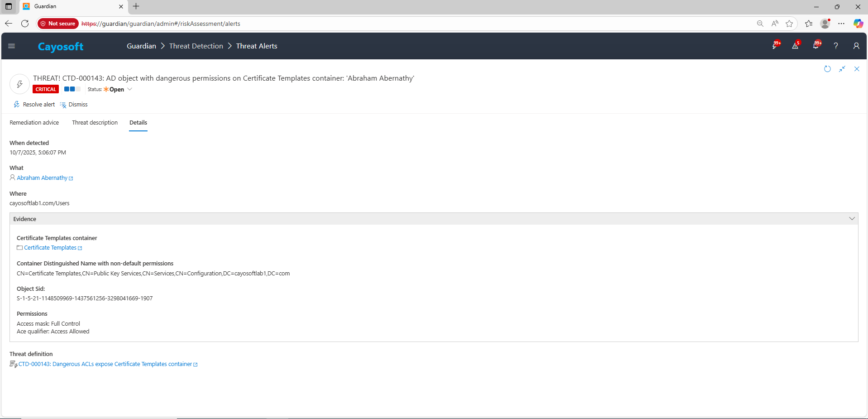Refresh the alert details panel

[827, 69]
